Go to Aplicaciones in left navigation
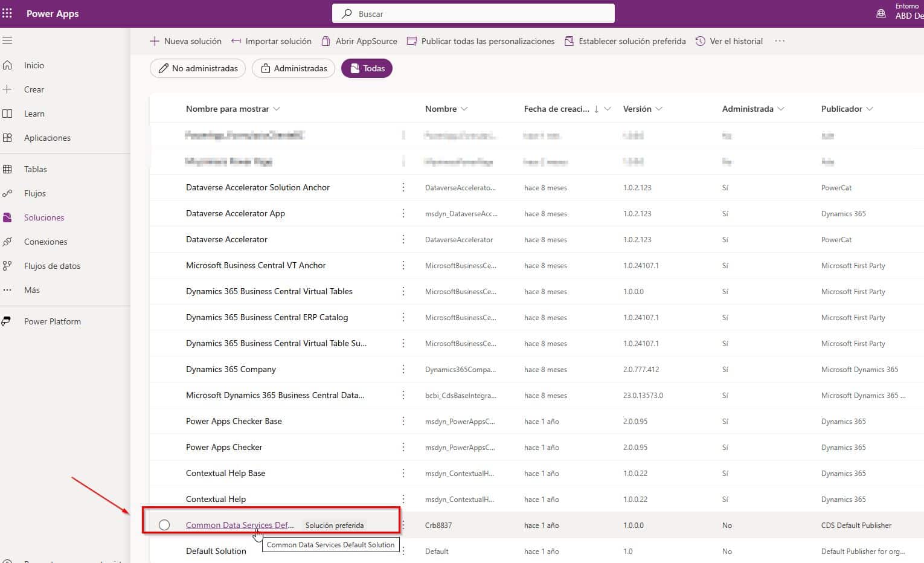This screenshot has width=924, height=563. (x=47, y=138)
